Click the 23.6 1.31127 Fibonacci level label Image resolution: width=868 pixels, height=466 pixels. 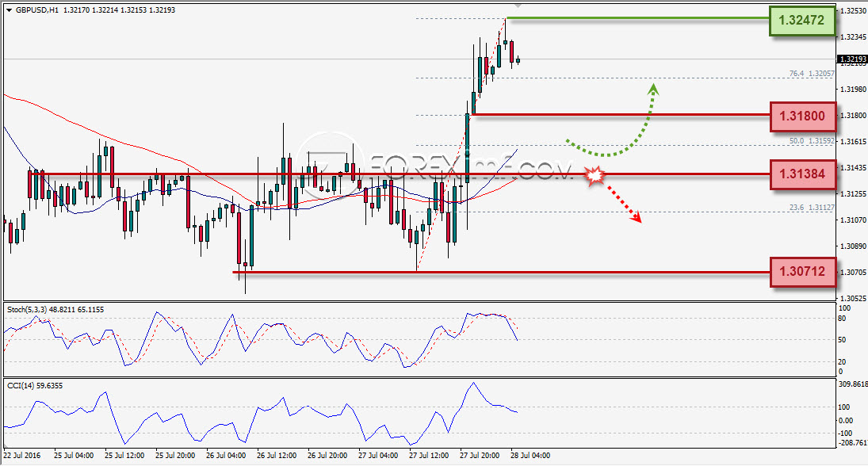(x=812, y=208)
